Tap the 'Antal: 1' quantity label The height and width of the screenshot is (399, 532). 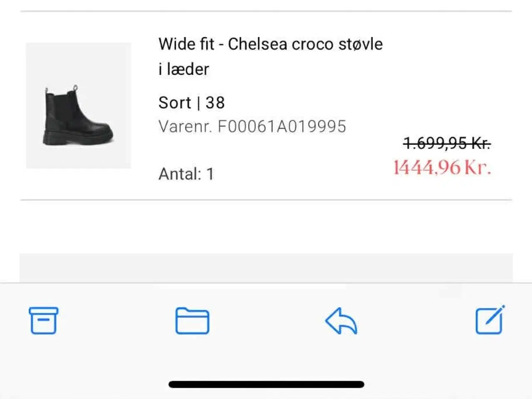point(186,174)
